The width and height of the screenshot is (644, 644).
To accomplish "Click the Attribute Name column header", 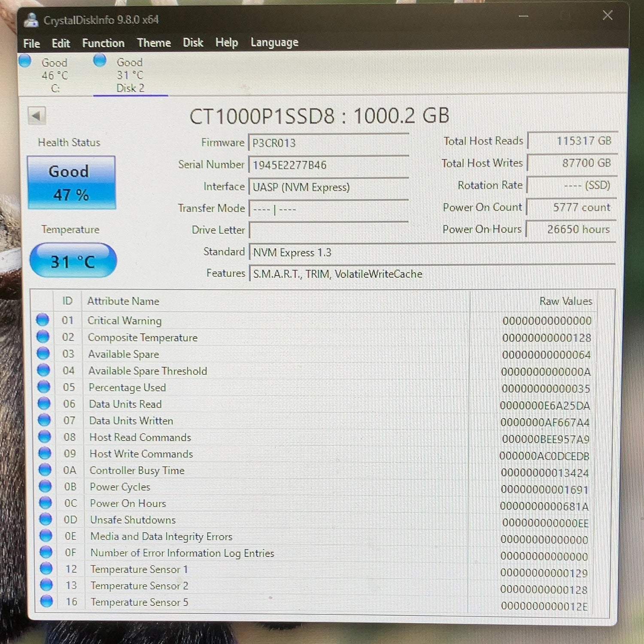I will [x=123, y=301].
